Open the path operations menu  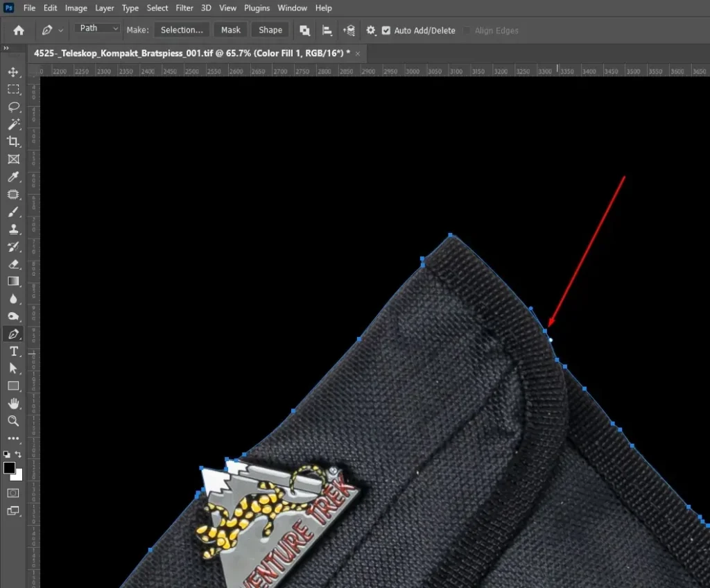304,31
